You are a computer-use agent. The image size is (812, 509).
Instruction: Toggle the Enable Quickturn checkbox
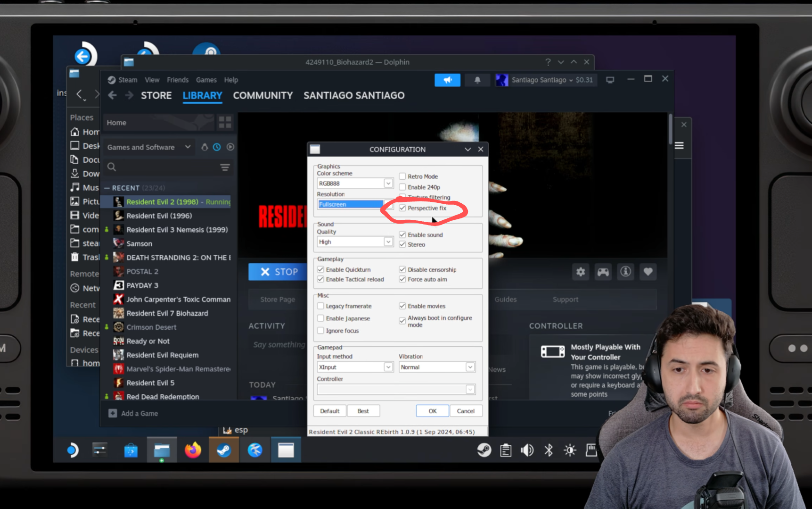(320, 270)
